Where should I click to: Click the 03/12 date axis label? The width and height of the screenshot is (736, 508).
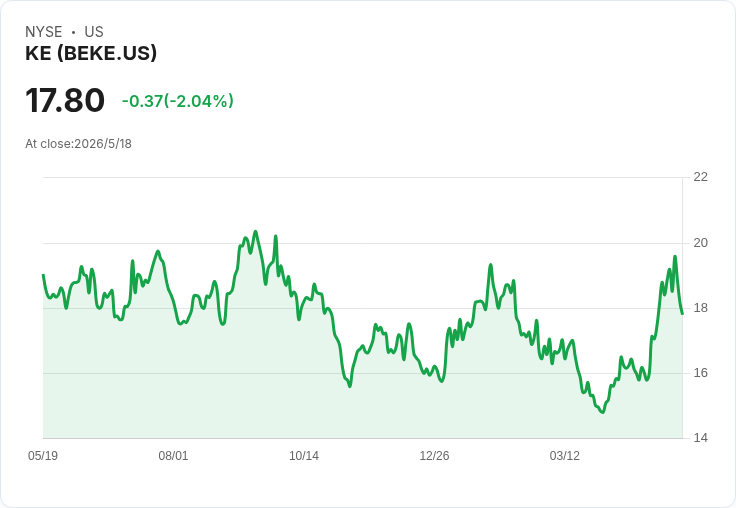(565, 455)
